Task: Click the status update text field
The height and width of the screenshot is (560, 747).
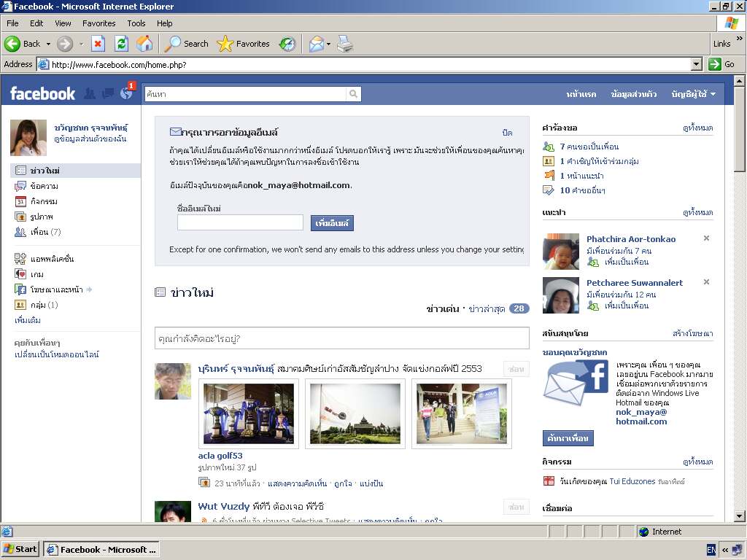Action: [341, 338]
